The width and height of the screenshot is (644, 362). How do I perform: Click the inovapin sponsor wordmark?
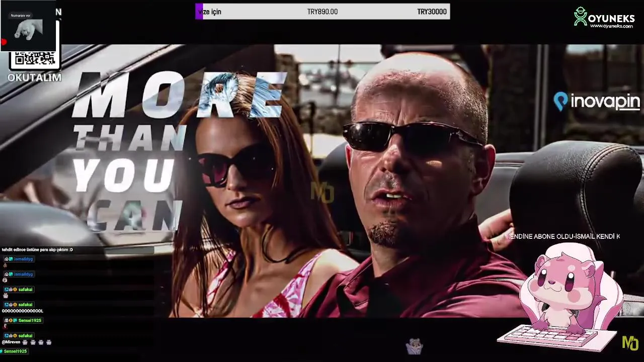pos(605,102)
